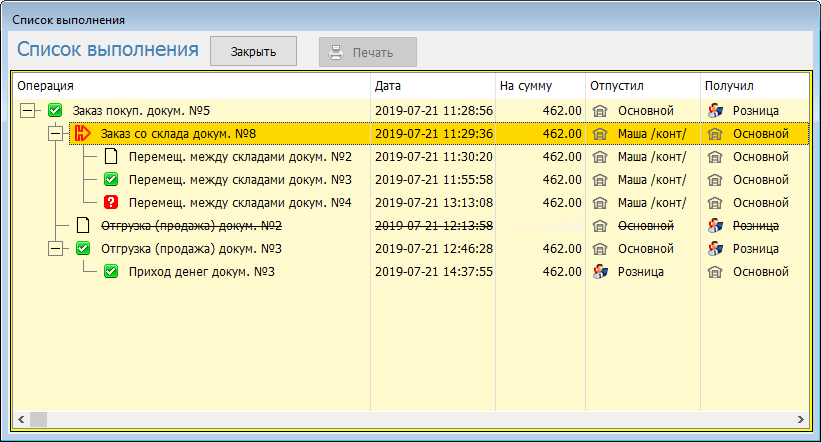Click the Дата column header
Screen dimensions: 821x442
432,86
